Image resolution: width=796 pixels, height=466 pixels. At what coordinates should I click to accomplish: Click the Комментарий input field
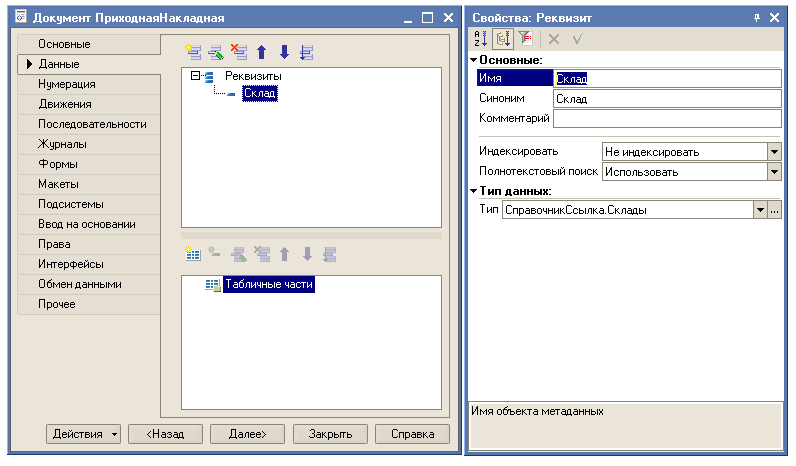pos(667,118)
